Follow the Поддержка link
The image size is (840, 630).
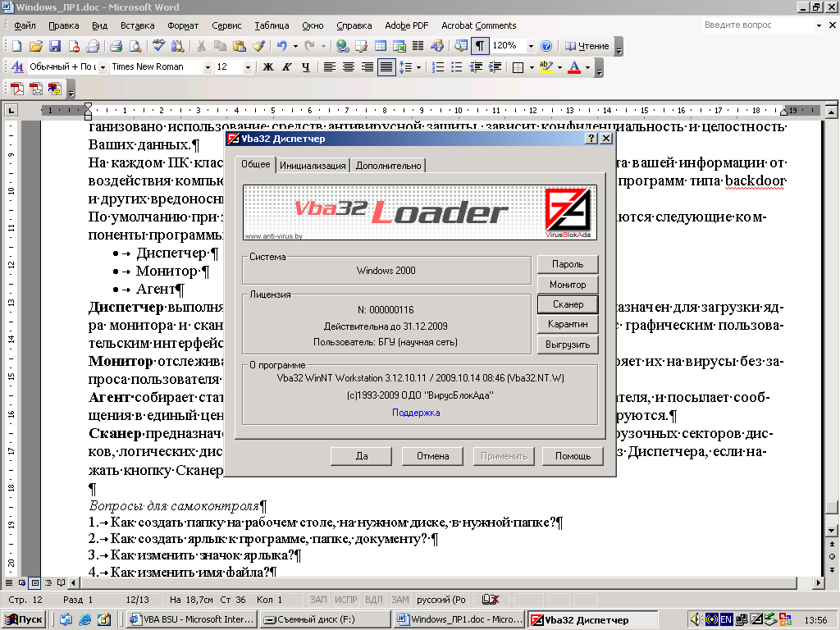click(416, 413)
